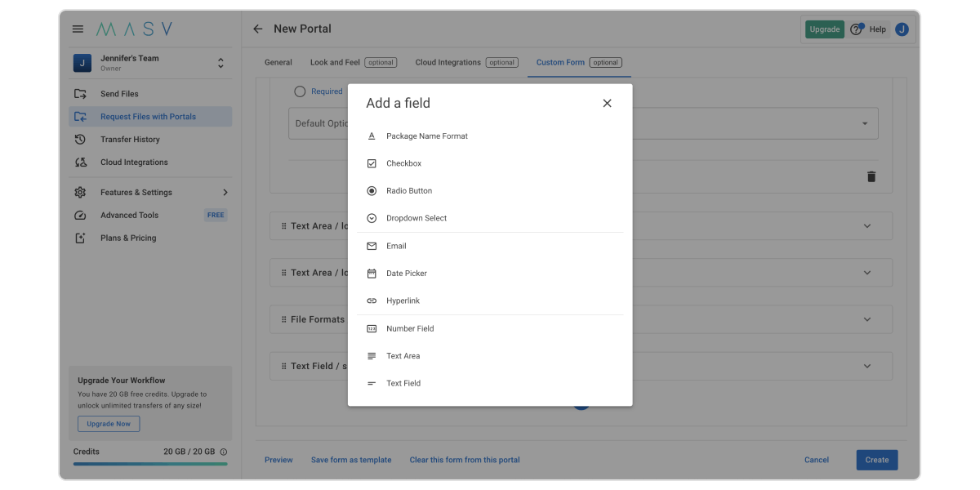
Task: Open the Default Option dropdown arrow
Action: (x=865, y=123)
